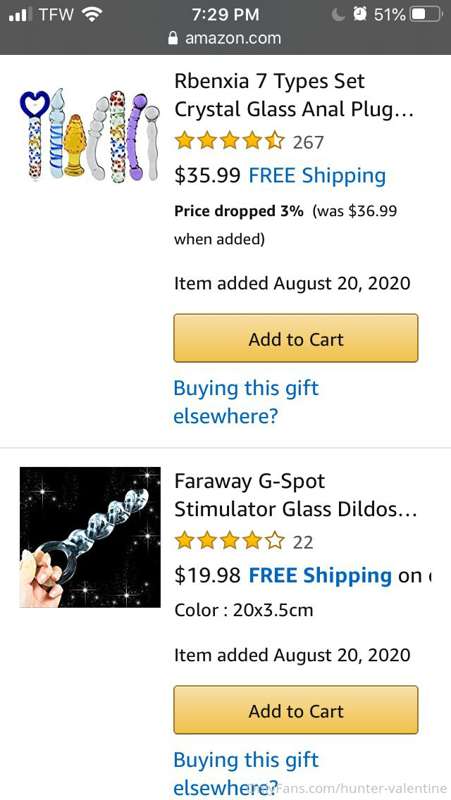Tap FREE Shipping on the $19.98 item
451x800 pixels.
point(320,576)
